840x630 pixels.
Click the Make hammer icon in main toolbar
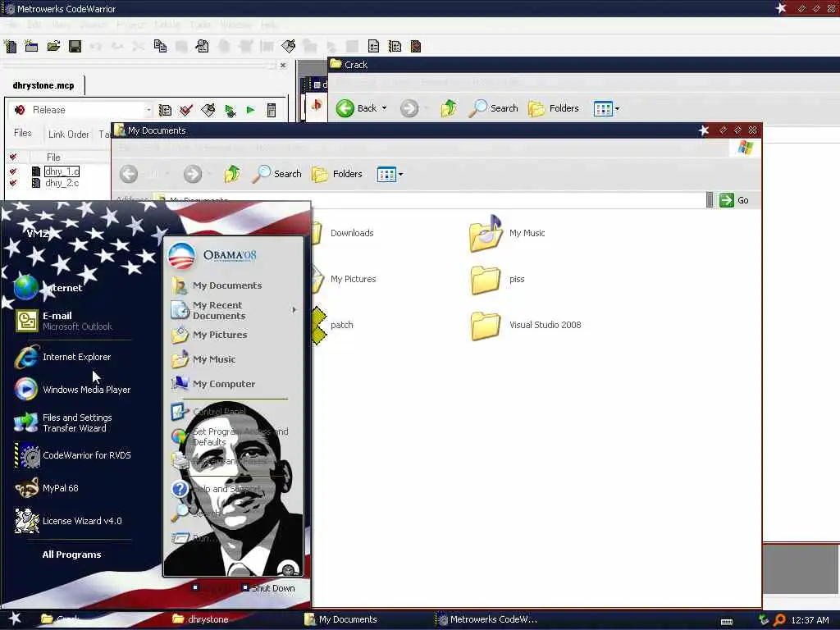coord(288,47)
